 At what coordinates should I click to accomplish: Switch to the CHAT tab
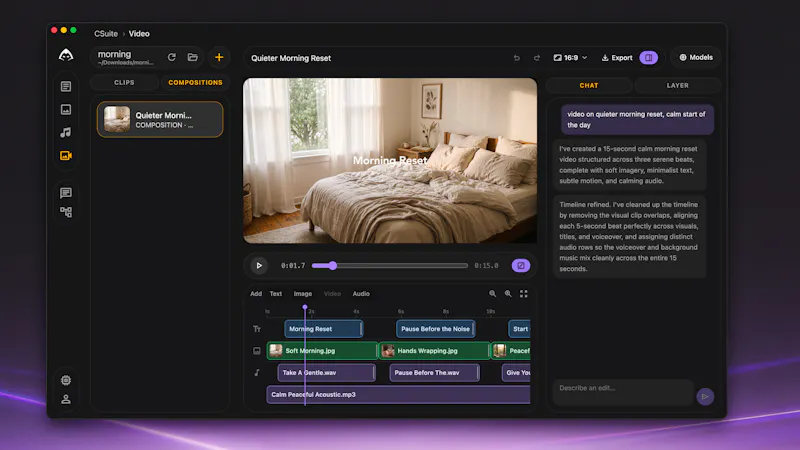589,85
